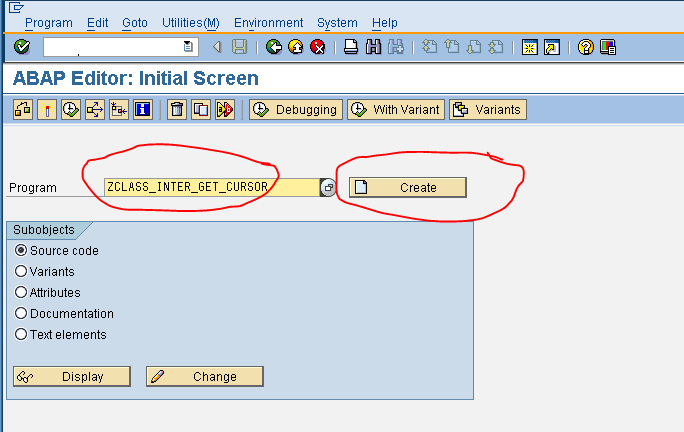This screenshot has height=432, width=684.
Task: Select the Variants radio button
Action: pyautogui.click(x=21, y=271)
